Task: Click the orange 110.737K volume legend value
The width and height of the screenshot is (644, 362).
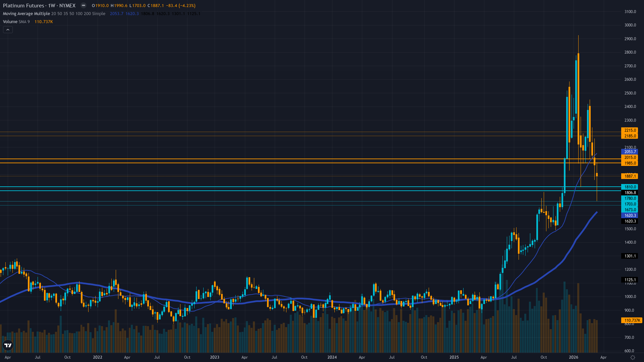Action: tap(44, 22)
